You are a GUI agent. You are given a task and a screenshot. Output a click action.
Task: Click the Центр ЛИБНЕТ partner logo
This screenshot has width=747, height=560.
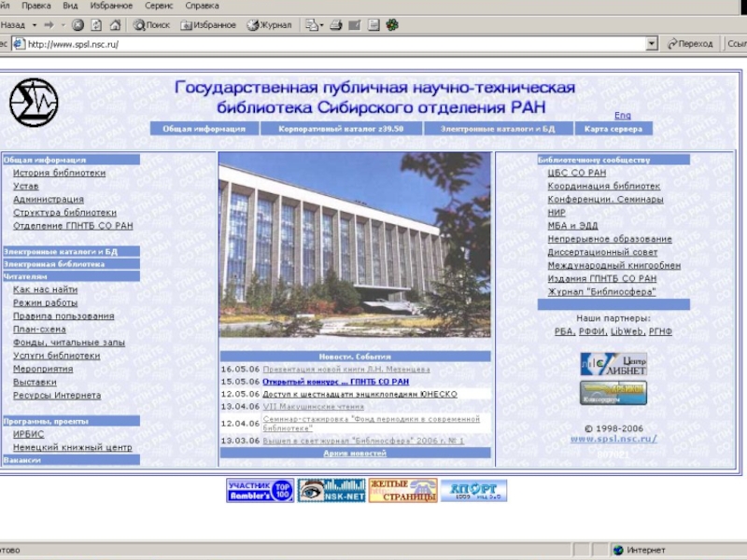coord(613,364)
